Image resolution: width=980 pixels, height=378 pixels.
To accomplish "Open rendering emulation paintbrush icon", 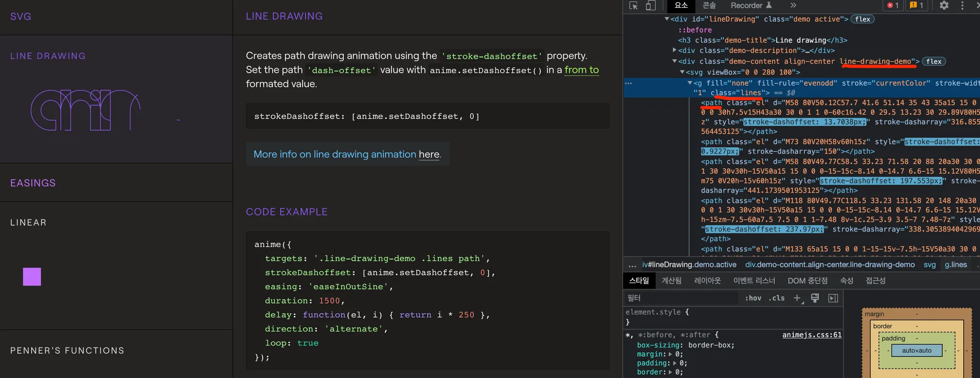I will point(815,298).
